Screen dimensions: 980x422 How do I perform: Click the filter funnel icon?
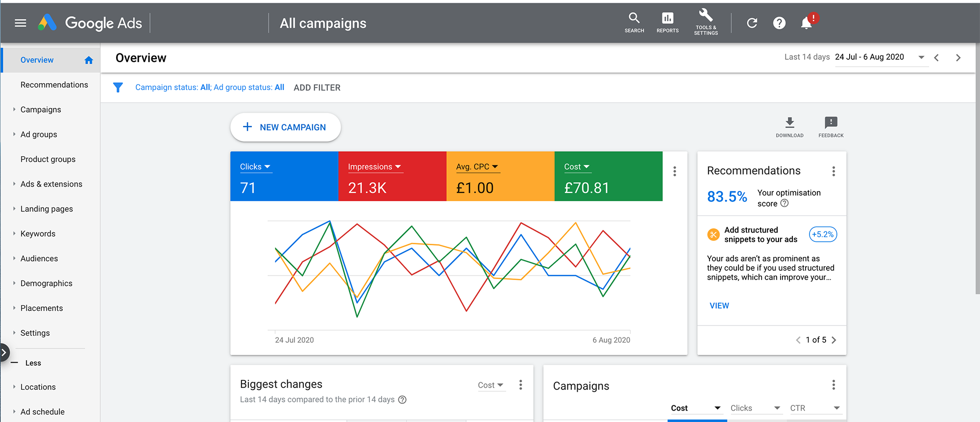pos(118,88)
